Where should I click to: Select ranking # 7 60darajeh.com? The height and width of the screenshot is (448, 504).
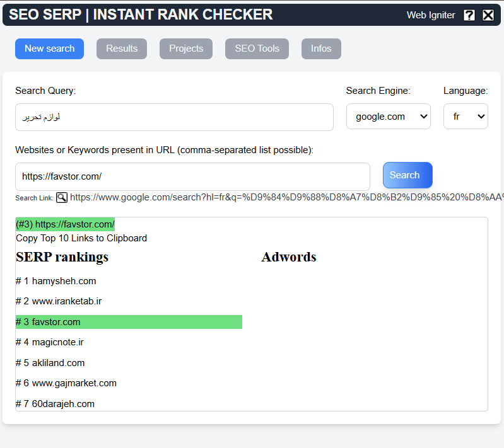[x=55, y=404]
